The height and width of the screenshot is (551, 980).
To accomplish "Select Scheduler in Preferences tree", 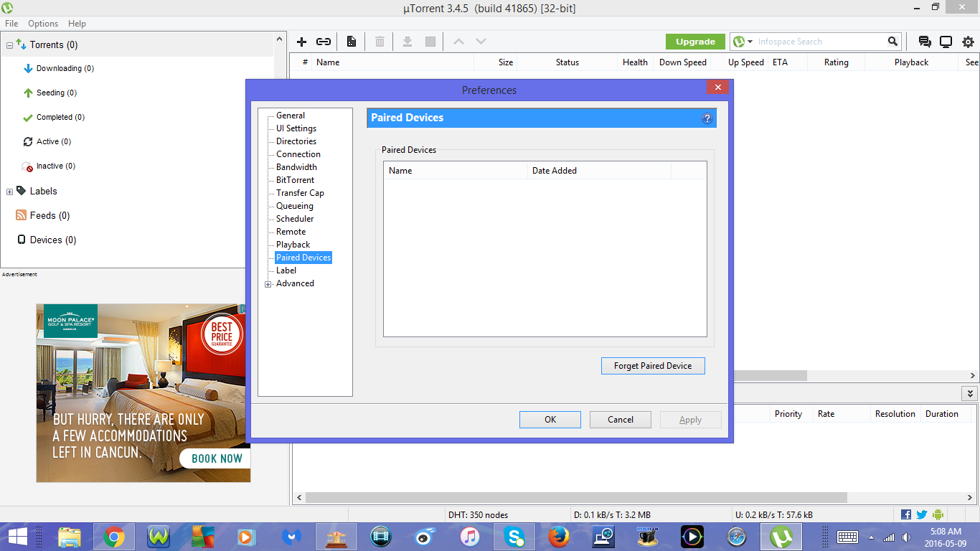I will 295,219.
